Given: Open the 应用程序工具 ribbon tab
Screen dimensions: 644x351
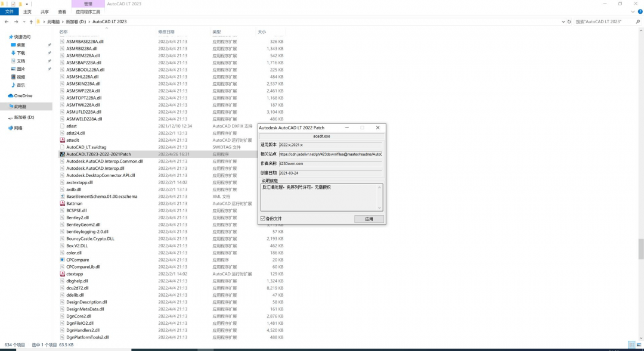Looking at the screenshot, I should pos(88,11).
